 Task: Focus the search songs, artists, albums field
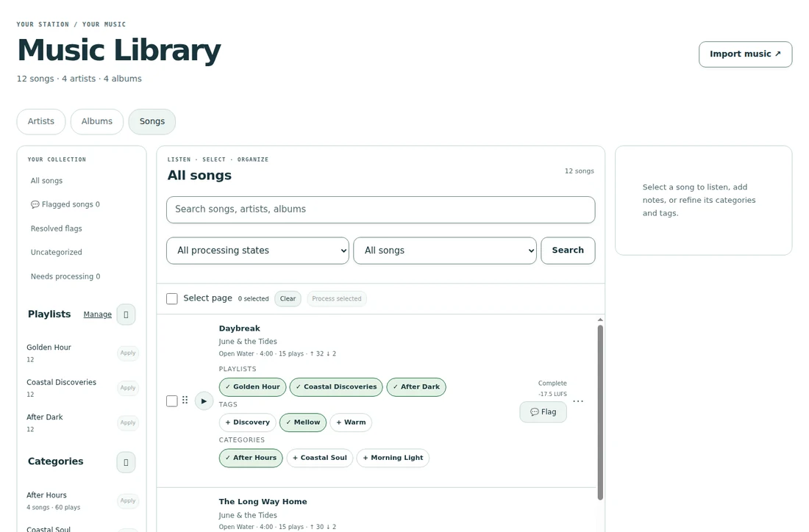[x=380, y=210]
